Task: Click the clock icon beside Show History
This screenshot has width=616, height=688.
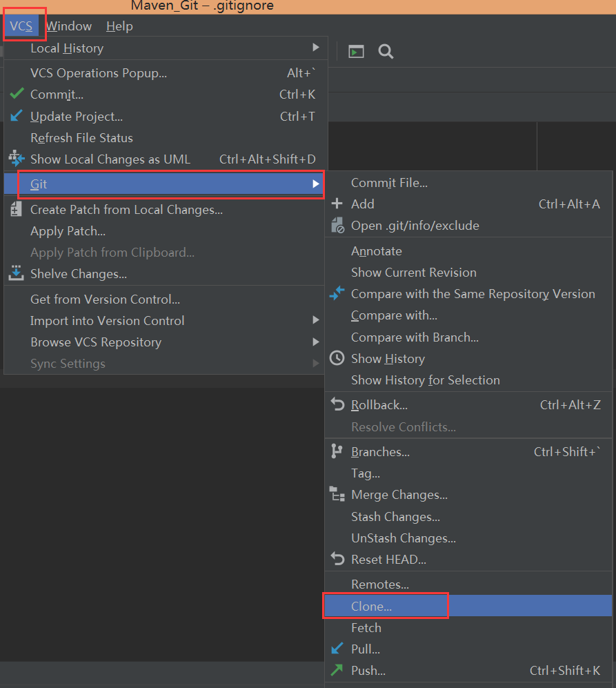Action: 337,358
